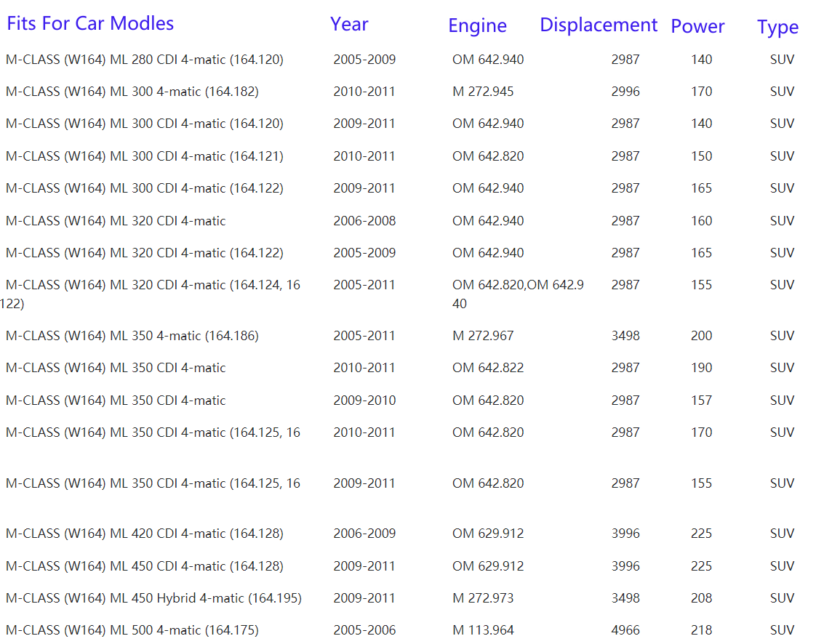Select ML 300 CDI 4-matic (164.121) entry
The width and height of the screenshot is (816, 644).
pyautogui.click(x=144, y=156)
